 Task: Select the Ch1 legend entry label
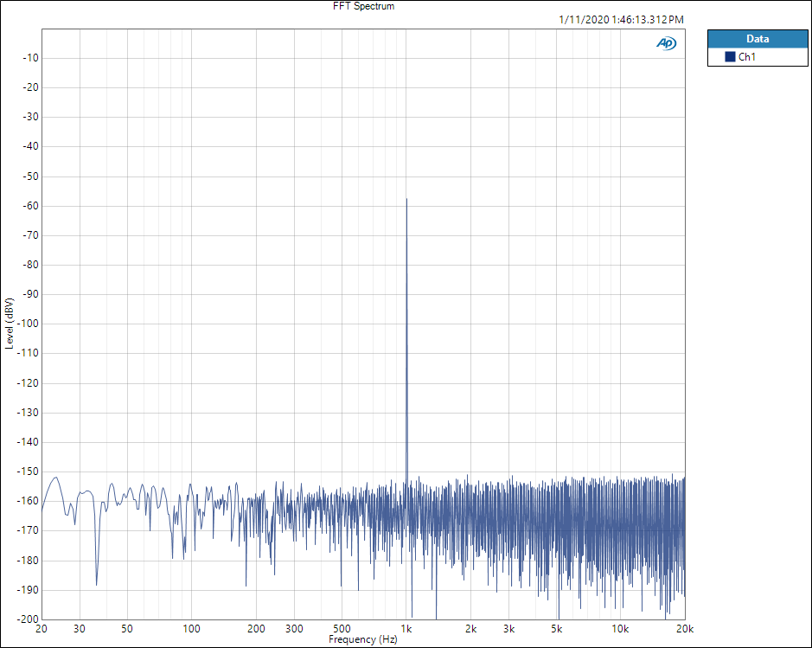click(747, 57)
